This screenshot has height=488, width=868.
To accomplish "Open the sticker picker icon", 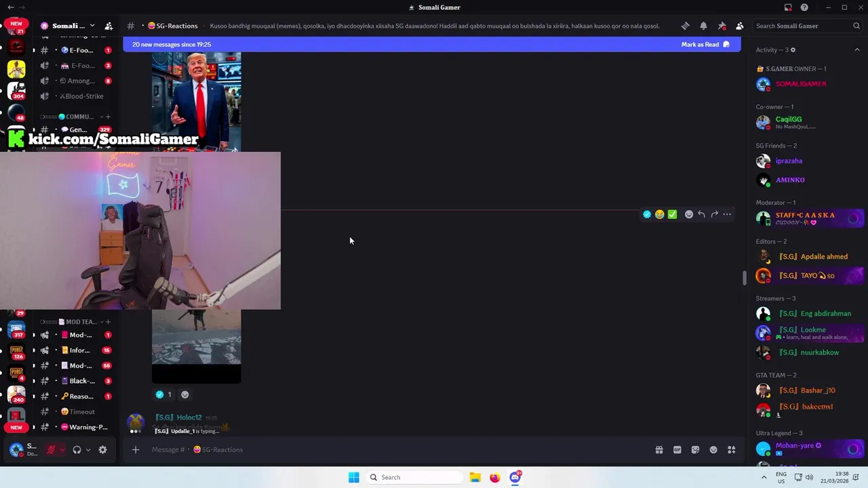I will (x=695, y=449).
